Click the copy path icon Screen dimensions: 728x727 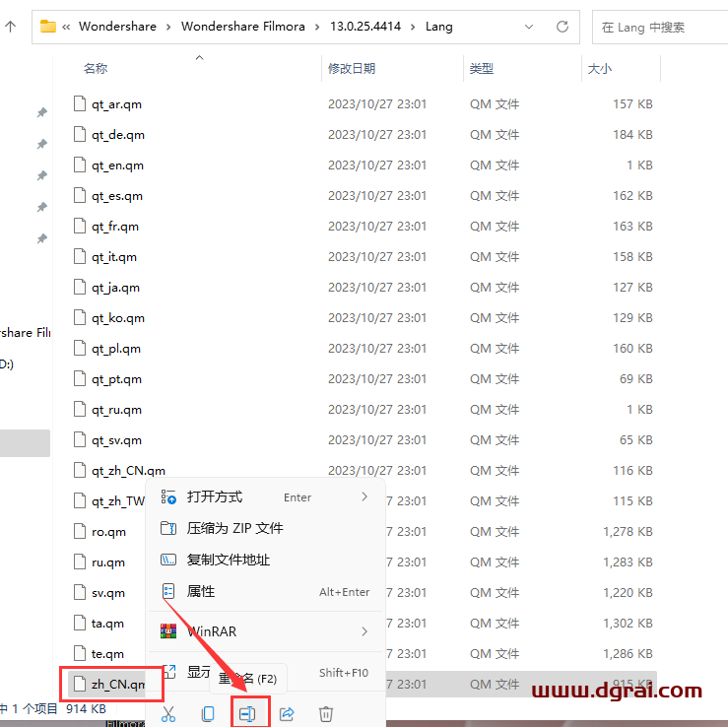[168, 560]
